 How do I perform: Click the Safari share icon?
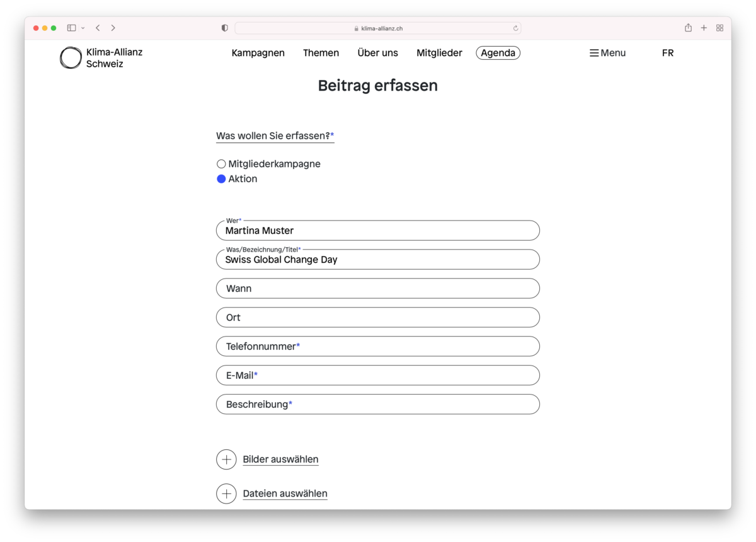coord(688,28)
